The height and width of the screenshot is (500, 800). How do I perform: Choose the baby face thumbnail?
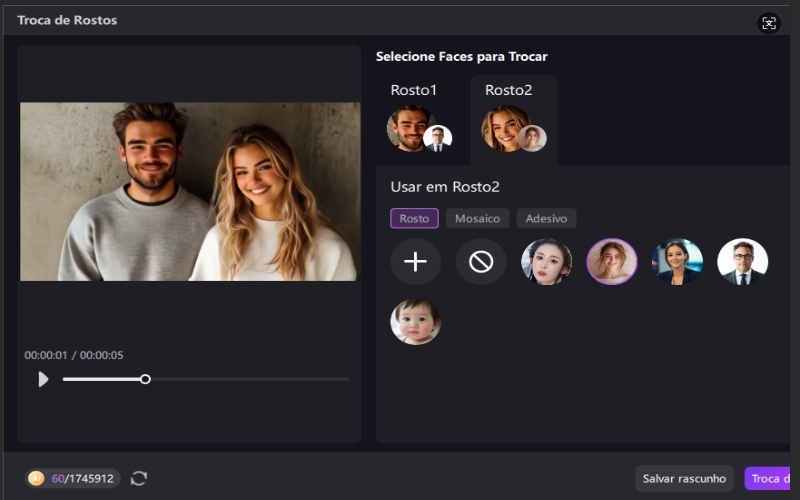point(415,321)
